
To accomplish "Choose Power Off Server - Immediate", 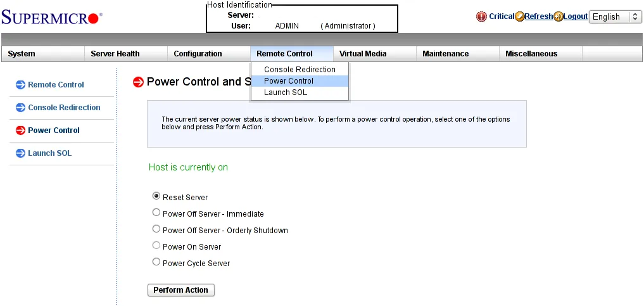I will click(156, 213).
